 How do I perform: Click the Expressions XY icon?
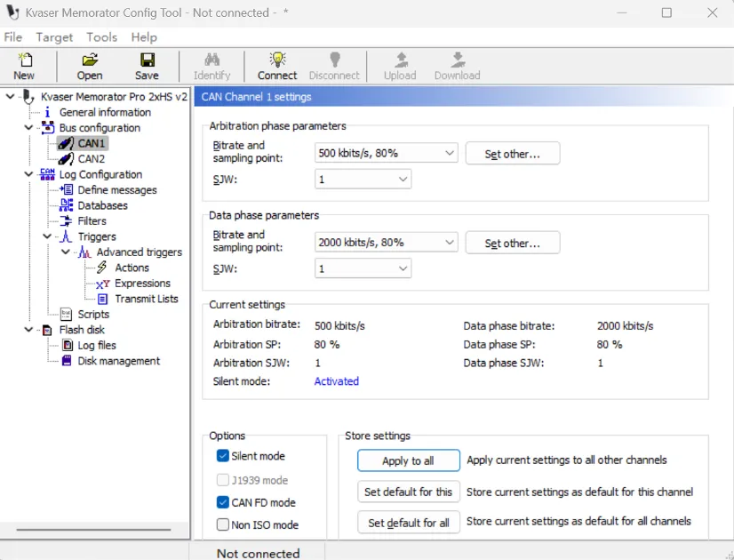coord(102,284)
